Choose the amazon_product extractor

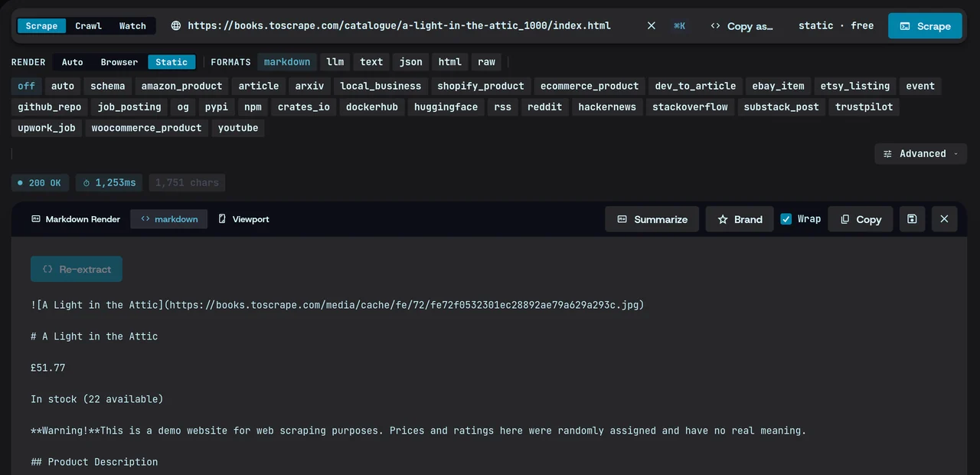[x=181, y=86]
